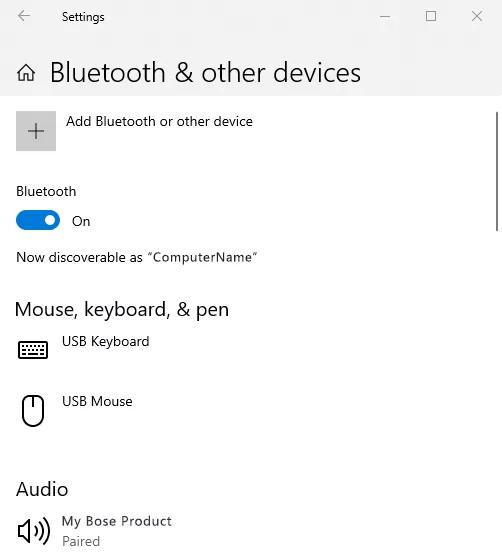Click the vertical scrollbar thumb
Viewport: 502px width, 558px height.
pos(497,172)
